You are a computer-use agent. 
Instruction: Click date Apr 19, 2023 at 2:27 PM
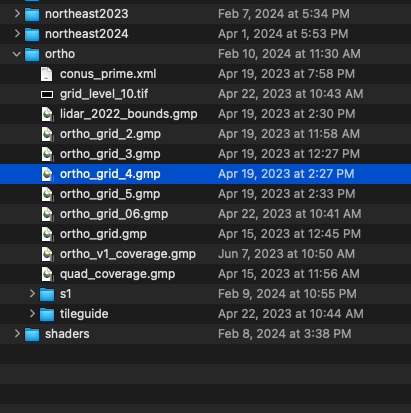tap(286, 174)
